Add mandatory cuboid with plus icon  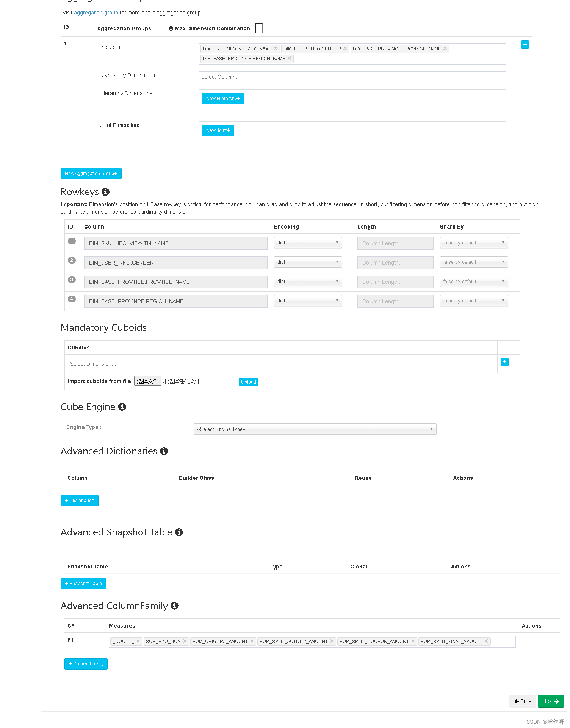click(x=505, y=362)
